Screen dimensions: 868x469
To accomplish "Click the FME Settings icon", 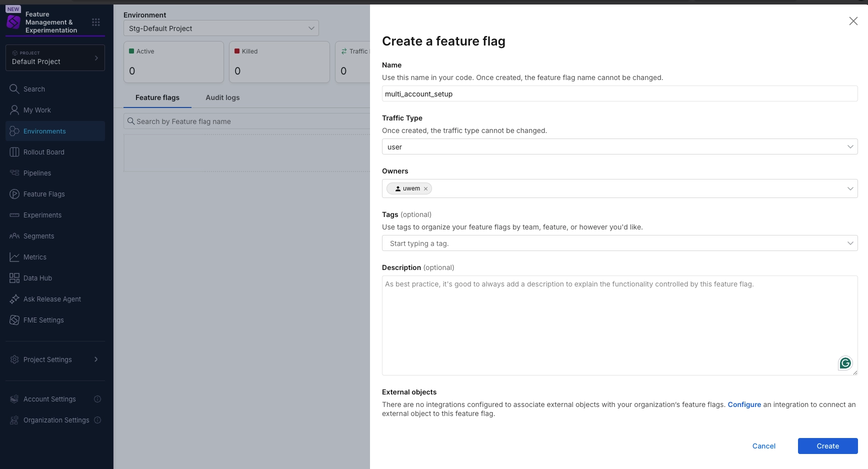I will 14,320.
